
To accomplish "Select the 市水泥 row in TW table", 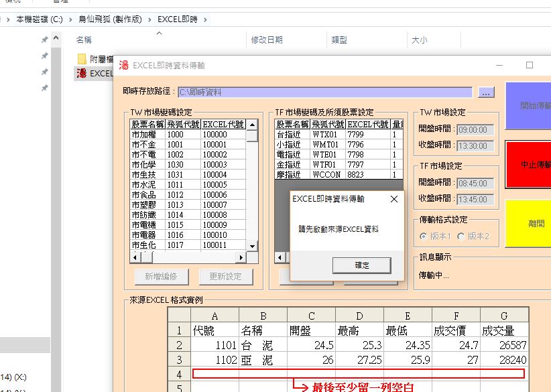I will coord(188,185).
